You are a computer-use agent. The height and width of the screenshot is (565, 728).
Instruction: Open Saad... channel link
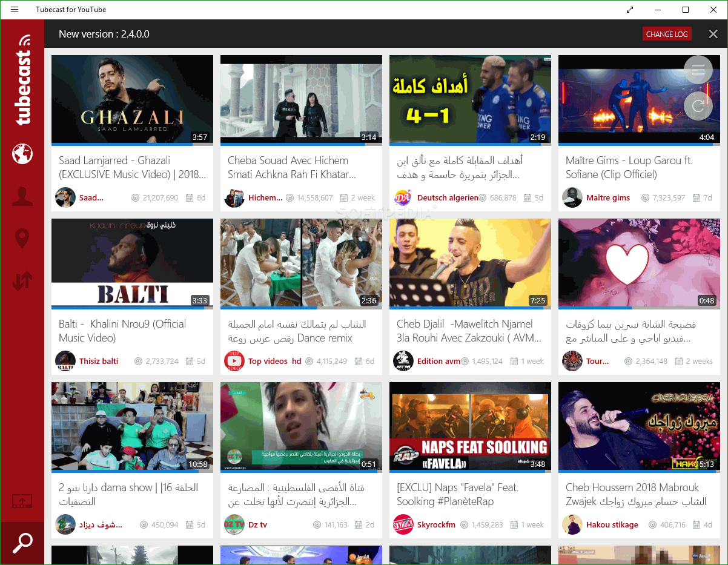(x=91, y=197)
